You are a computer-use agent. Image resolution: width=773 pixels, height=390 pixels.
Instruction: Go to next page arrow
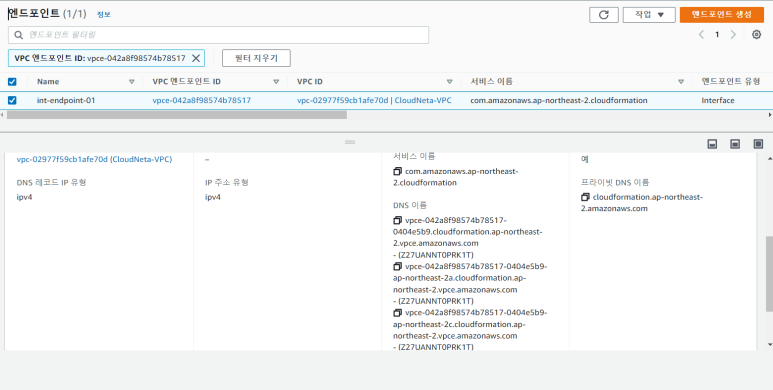(x=733, y=35)
